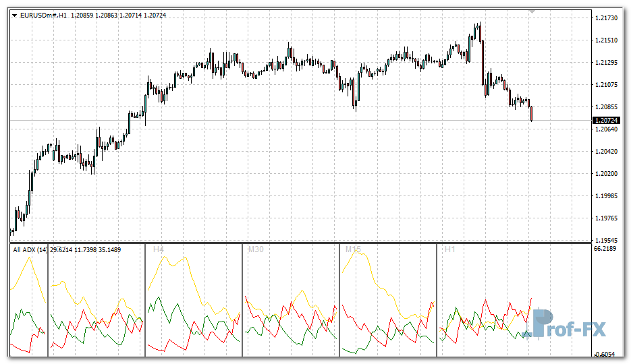
Task: Click the latest candlestick at chart's right edge
Action: pos(532,113)
